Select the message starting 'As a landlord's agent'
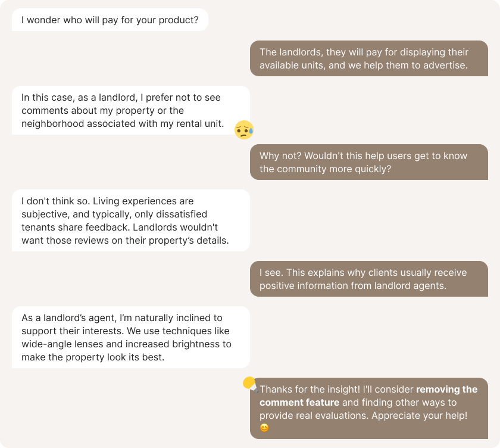 point(131,337)
